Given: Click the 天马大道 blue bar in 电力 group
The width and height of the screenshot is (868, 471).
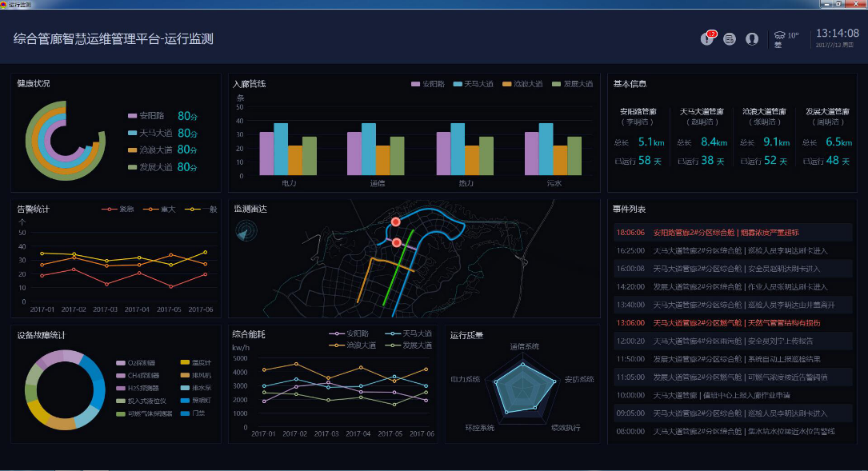Looking at the screenshot, I should click(281, 150).
